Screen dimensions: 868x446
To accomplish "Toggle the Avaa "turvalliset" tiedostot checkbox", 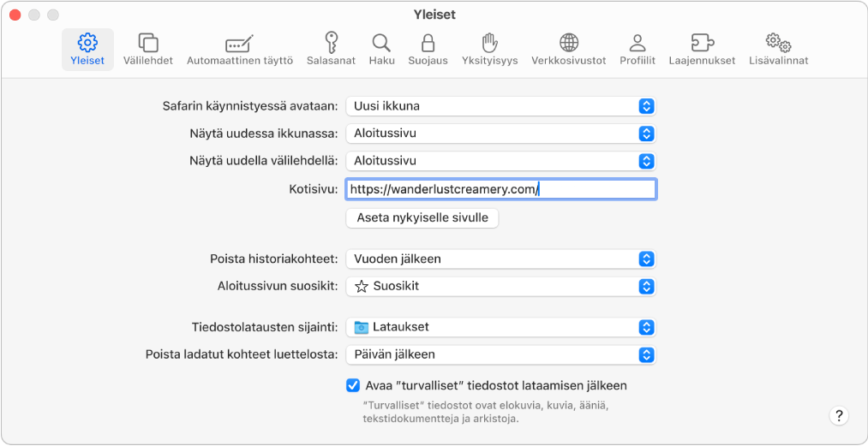I will (353, 385).
